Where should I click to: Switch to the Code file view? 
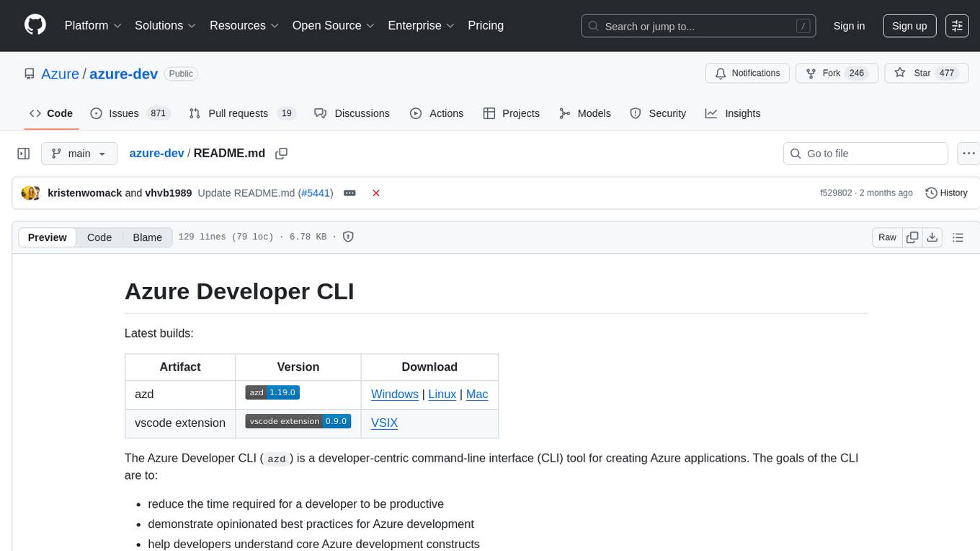click(x=99, y=237)
